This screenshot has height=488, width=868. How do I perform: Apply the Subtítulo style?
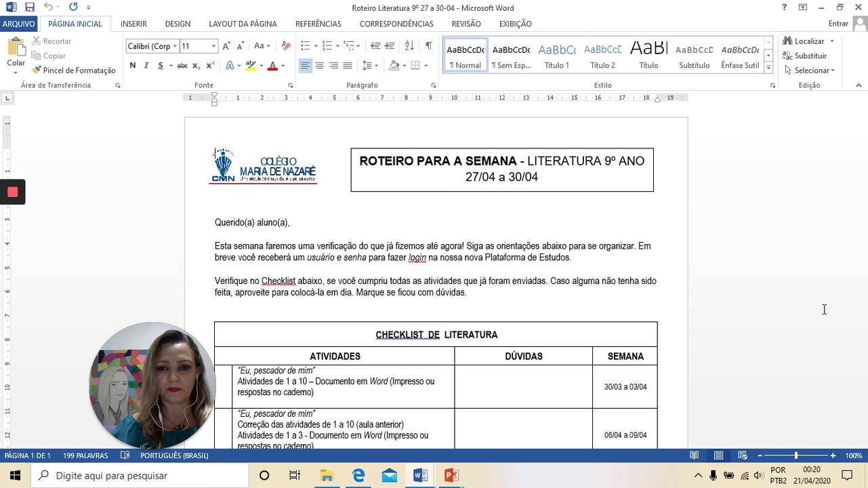695,56
